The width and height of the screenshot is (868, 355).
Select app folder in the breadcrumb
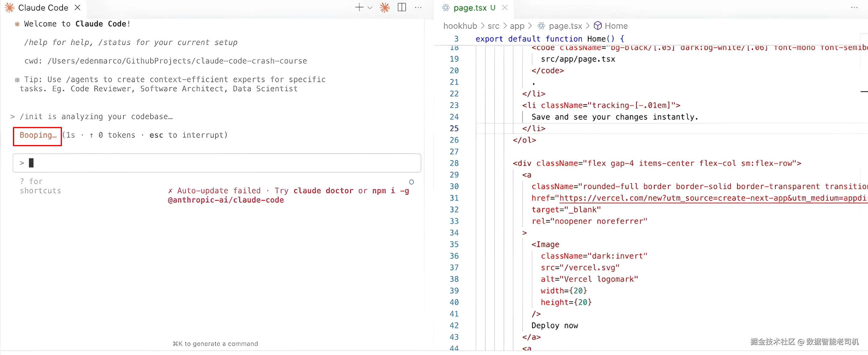[517, 26]
